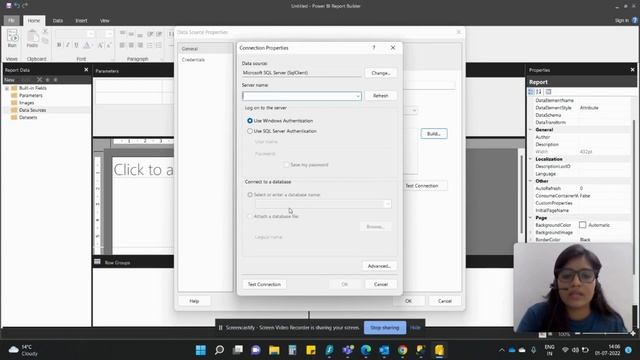Open Microsoft Teams from the taskbar
640x360 pixels.
point(348,350)
